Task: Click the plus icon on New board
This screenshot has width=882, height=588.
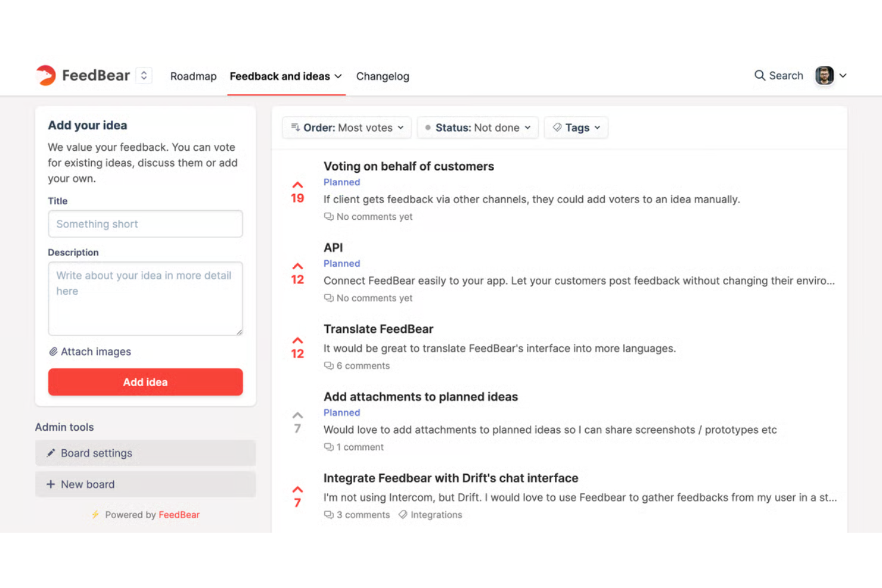Action: coord(51,484)
